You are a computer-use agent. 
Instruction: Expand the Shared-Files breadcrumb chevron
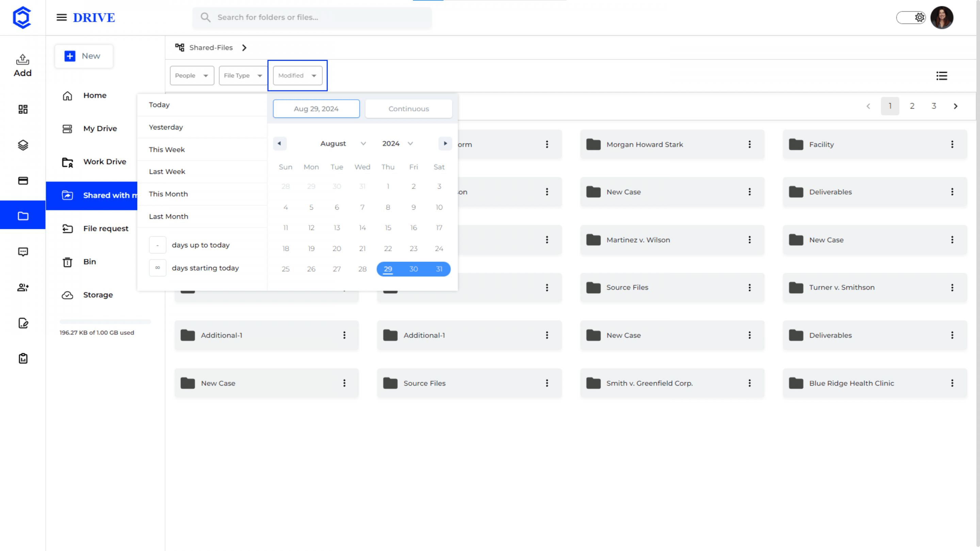[x=244, y=48]
